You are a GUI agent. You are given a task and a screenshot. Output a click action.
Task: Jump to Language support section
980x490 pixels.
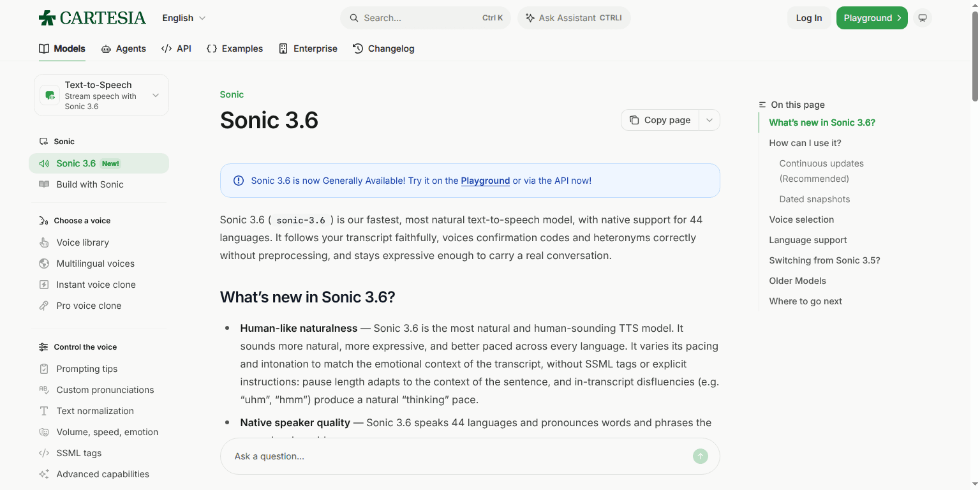(x=808, y=240)
